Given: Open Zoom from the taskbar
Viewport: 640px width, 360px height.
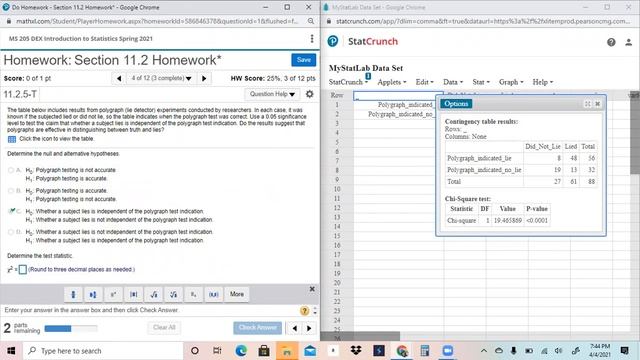Looking at the screenshot, I should click(x=448, y=351).
